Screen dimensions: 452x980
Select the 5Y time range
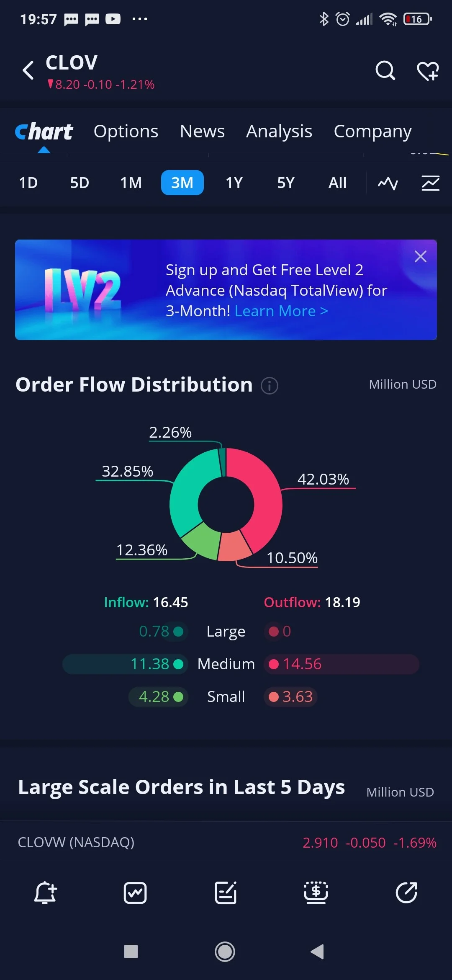coord(286,183)
